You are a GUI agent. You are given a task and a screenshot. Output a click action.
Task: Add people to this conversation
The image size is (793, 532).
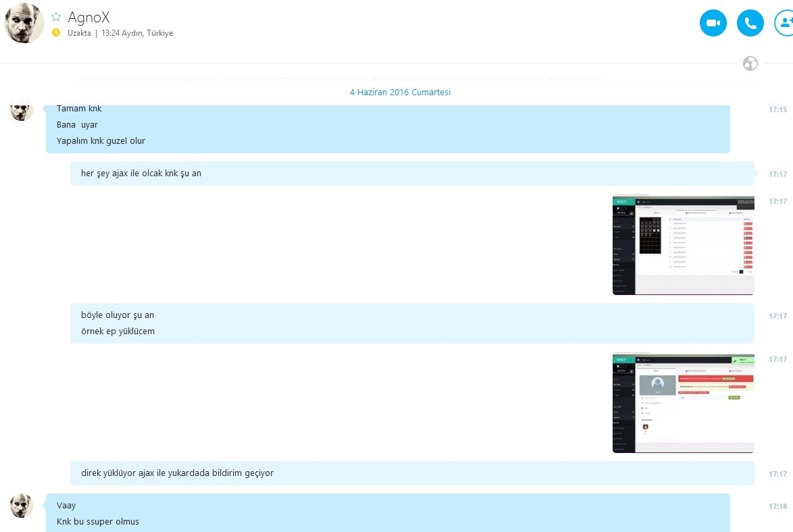coord(785,23)
